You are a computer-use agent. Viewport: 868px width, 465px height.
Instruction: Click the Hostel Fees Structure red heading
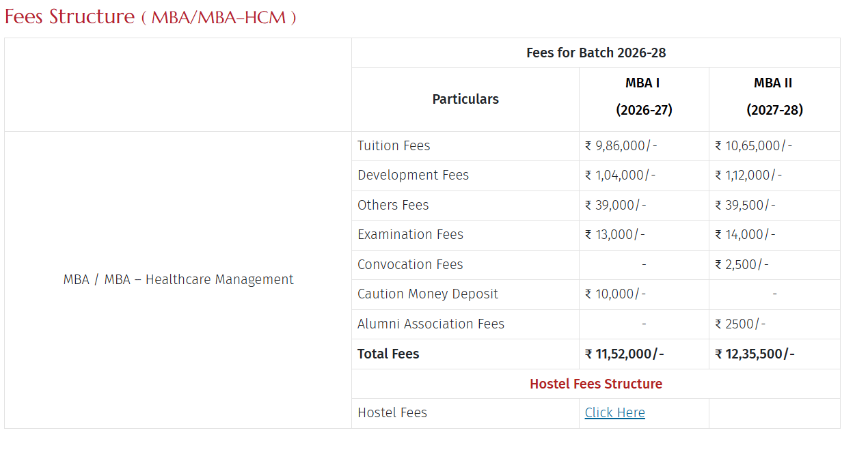point(595,384)
